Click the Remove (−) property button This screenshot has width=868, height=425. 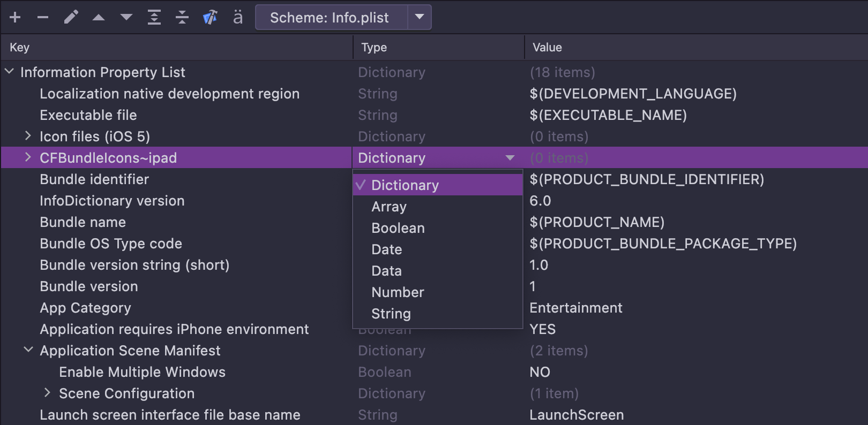[x=43, y=18]
